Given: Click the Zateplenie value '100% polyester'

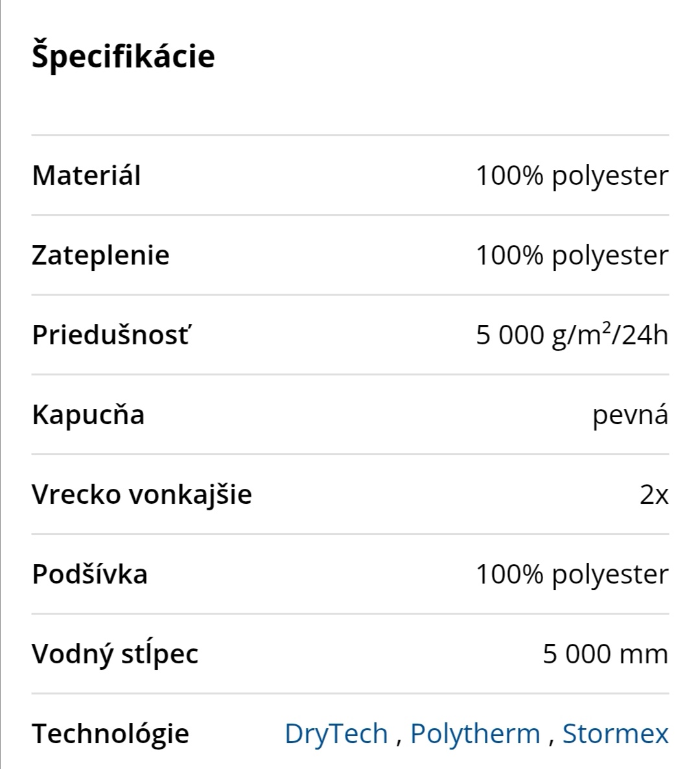Looking at the screenshot, I should click(x=572, y=255).
